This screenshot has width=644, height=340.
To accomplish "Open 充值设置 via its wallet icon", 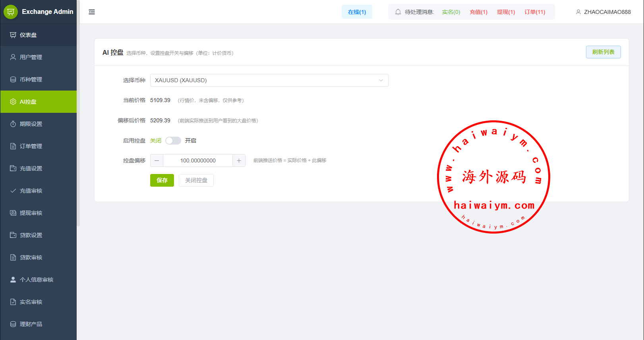I will (13, 168).
